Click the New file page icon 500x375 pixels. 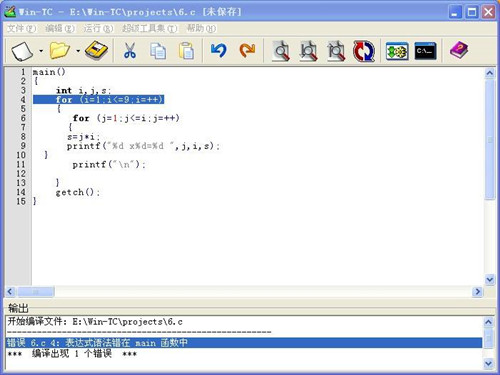[22, 51]
